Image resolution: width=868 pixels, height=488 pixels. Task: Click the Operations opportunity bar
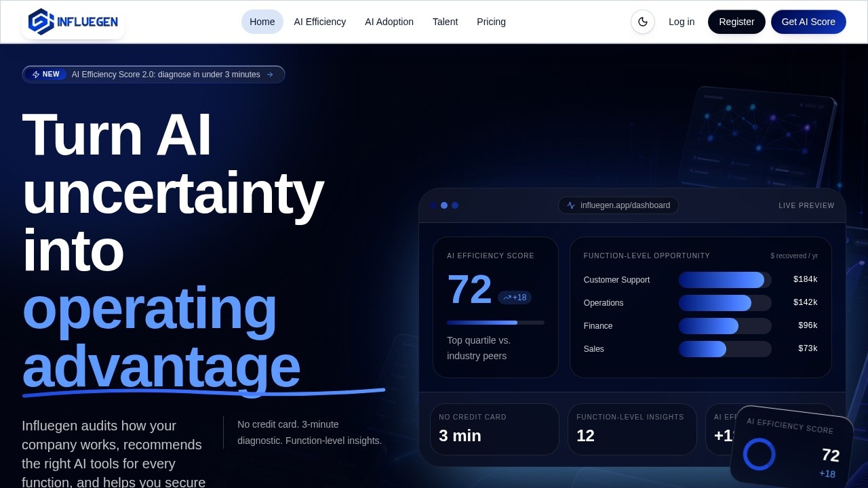725,303
